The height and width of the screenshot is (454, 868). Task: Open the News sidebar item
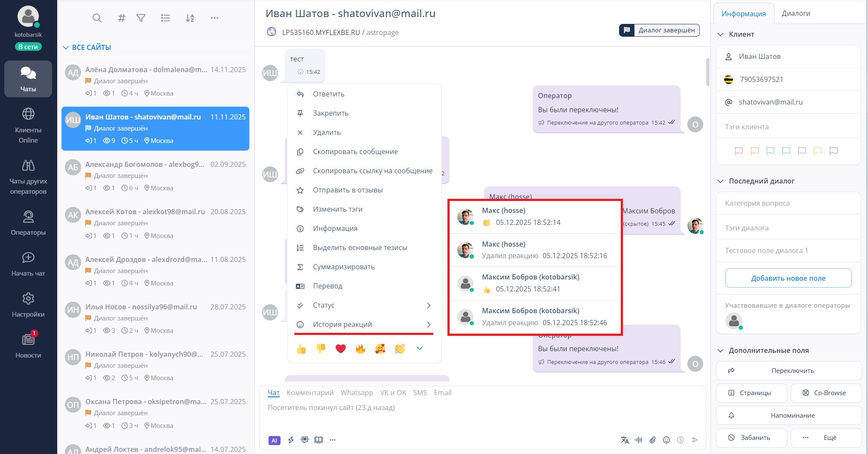pos(28,344)
